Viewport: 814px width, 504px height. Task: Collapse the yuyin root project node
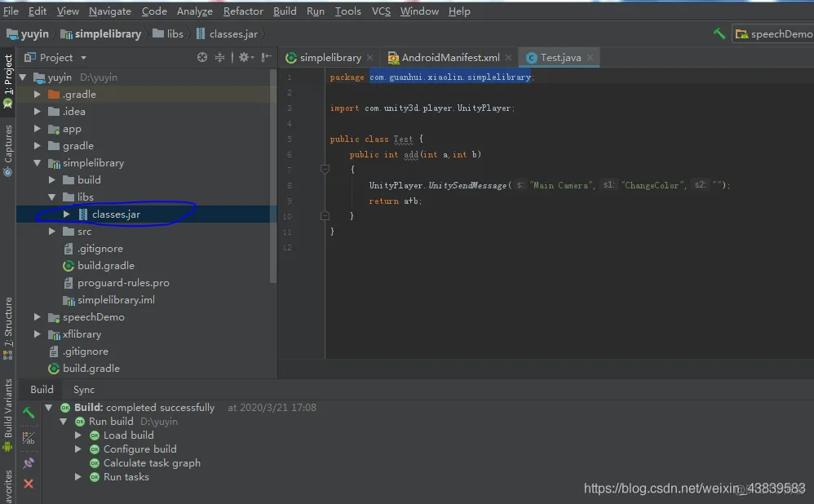coord(23,77)
